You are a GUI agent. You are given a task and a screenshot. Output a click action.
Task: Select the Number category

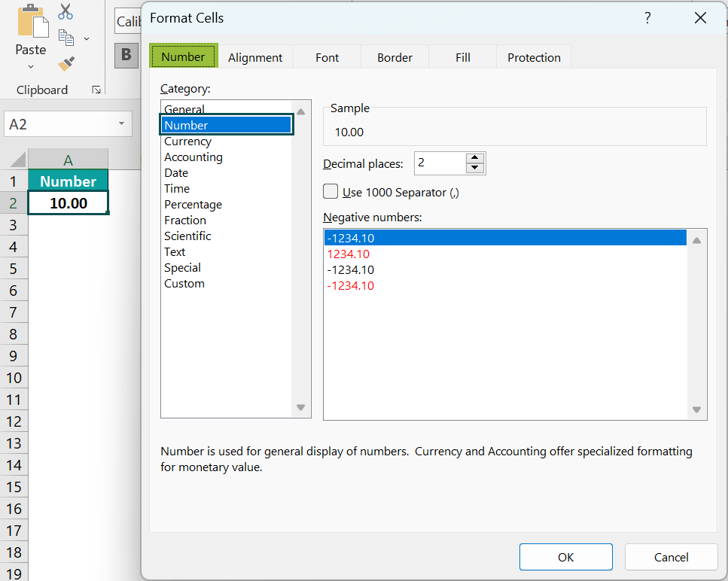pyautogui.click(x=227, y=125)
